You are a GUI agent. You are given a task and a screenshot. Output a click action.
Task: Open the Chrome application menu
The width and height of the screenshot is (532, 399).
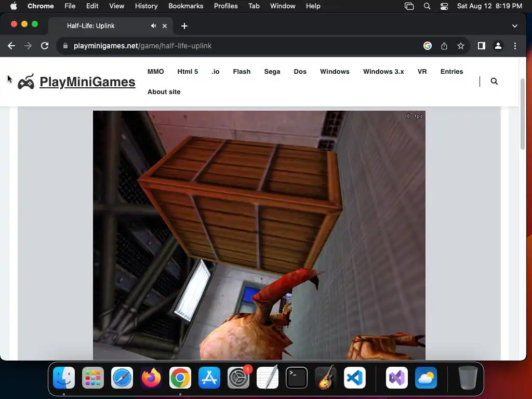(x=41, y=6)
